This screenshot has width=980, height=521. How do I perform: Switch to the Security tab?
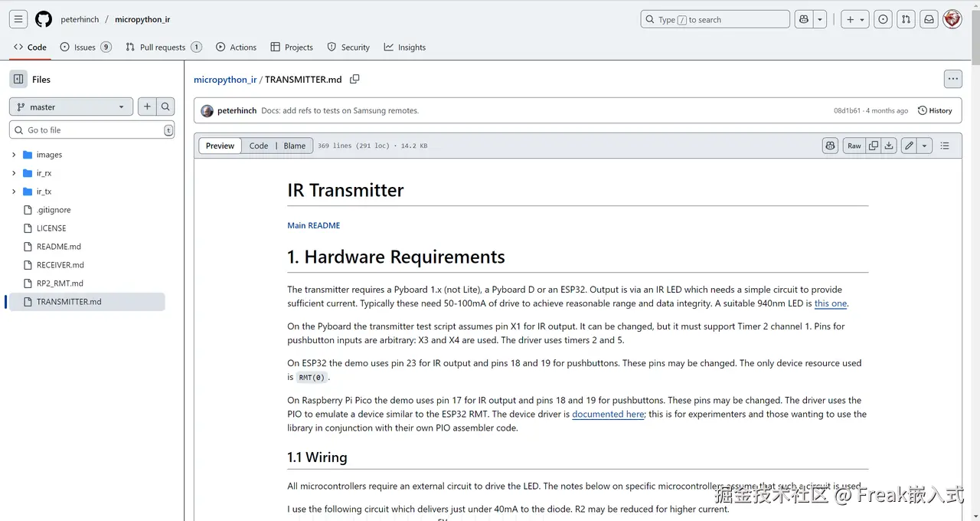[348, 47]
